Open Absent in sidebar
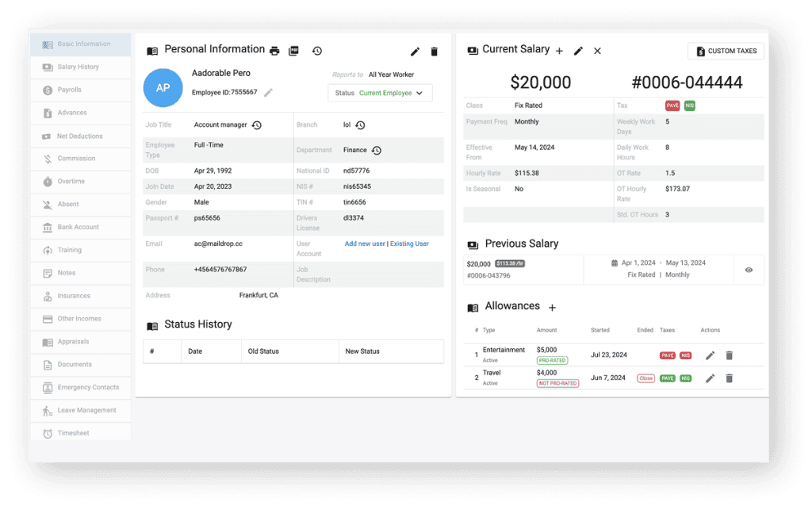The width and height of the screenshot is (812, 506). pyautogui.click(x=80, y=204)
